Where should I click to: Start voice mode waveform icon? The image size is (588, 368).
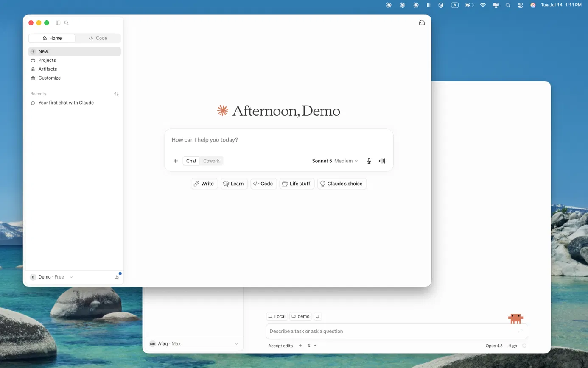383,161
